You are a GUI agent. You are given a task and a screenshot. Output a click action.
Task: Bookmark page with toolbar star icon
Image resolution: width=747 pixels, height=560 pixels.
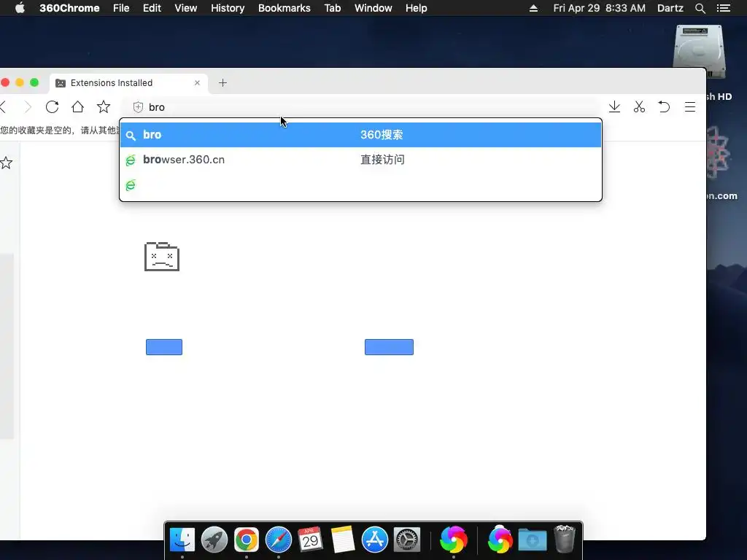(104, 106)
